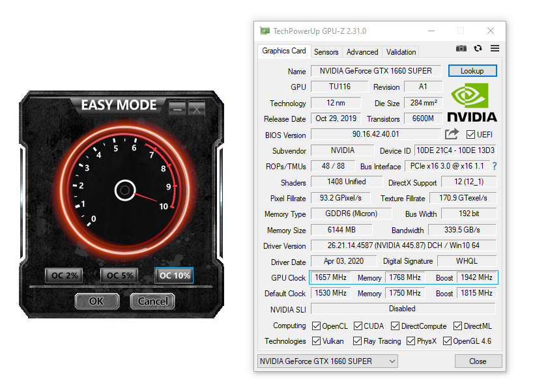The image size is (533, 392).
Task: Click the Die Size 284 mm² value
Action: click(x=423, y=103)
